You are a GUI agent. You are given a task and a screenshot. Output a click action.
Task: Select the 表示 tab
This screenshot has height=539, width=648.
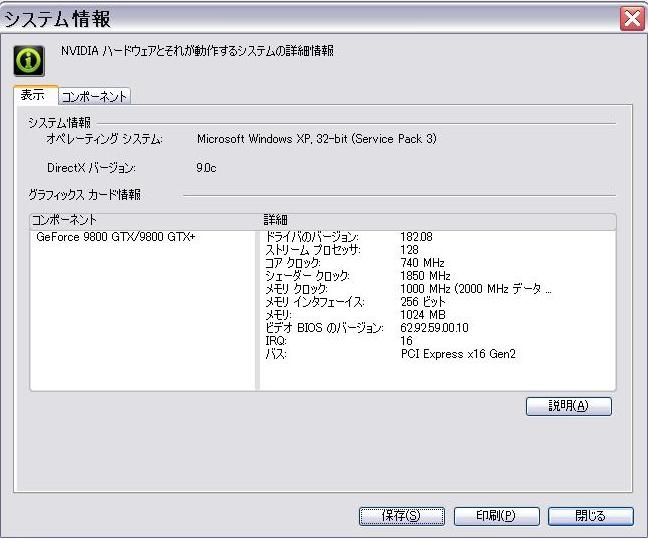coord(36,95)
